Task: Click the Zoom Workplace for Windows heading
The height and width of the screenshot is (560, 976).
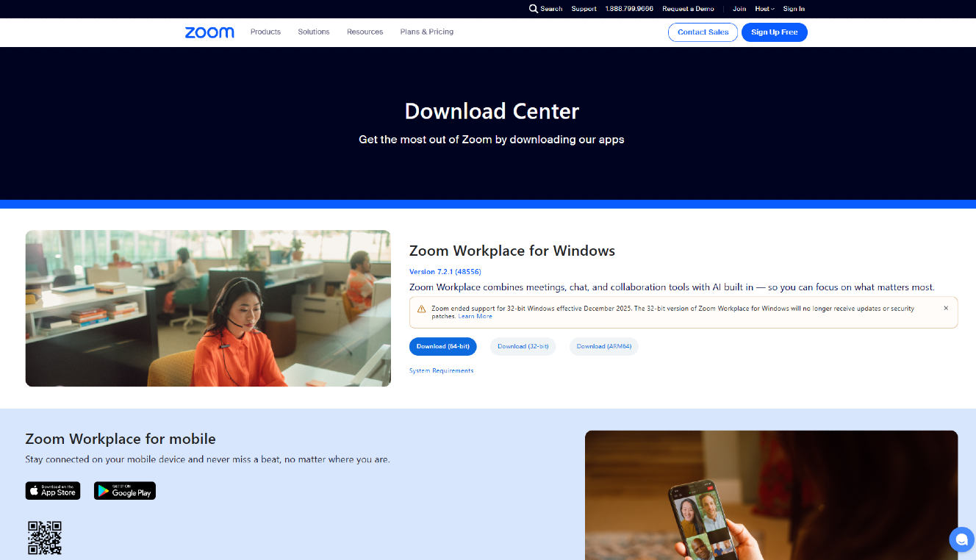Action: tap(512, 251)
